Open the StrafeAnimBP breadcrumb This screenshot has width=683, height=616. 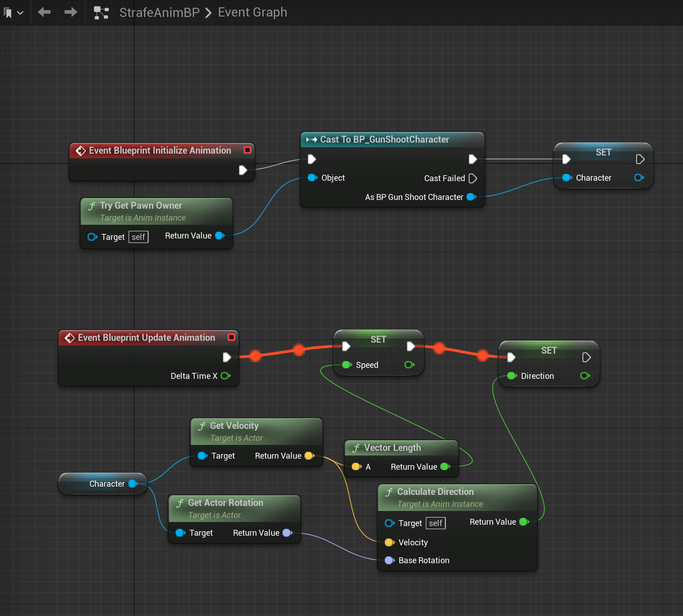[x=159, y=12]
